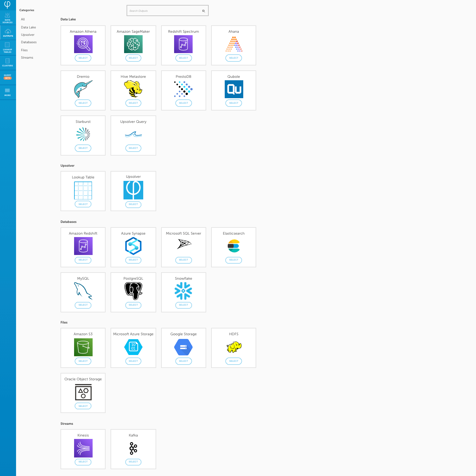Open the Outputs sidebar section
Image resolution: width=476 pixels, height=476 pixels.
8,33
